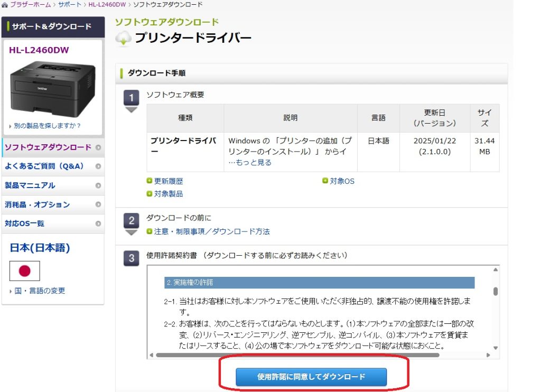Click the arrow icon beside 対応OS一覧
541x392 pixels.
click(x=98, y=223)
